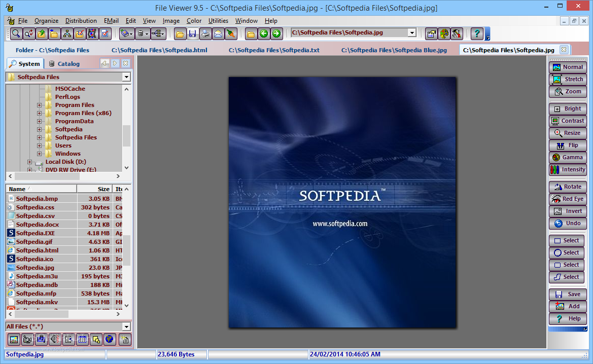Select Softpedia.gif in file list
This screenshot has width=593, height=364.
click(34, 242)
